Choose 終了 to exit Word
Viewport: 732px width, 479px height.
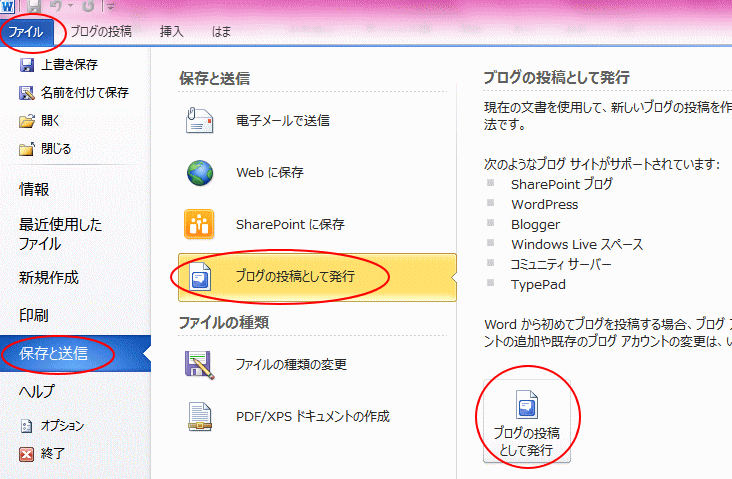click(52, 453)
